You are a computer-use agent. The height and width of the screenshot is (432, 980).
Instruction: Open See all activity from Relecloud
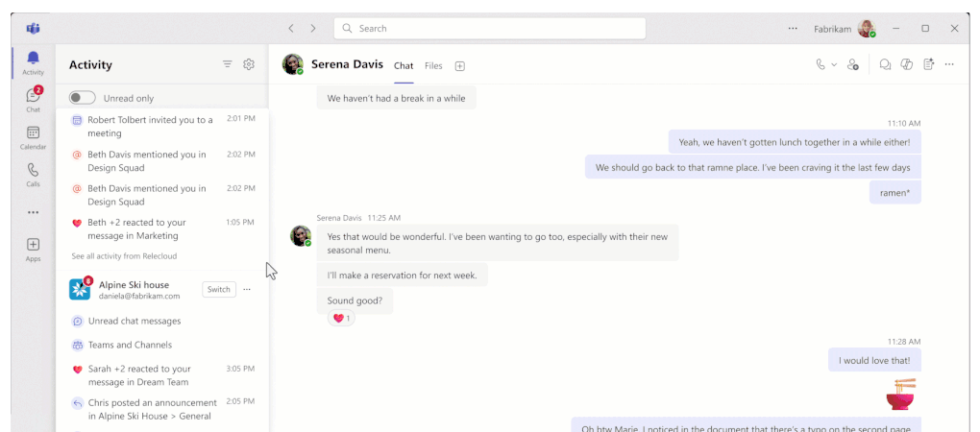click(124, 256)
